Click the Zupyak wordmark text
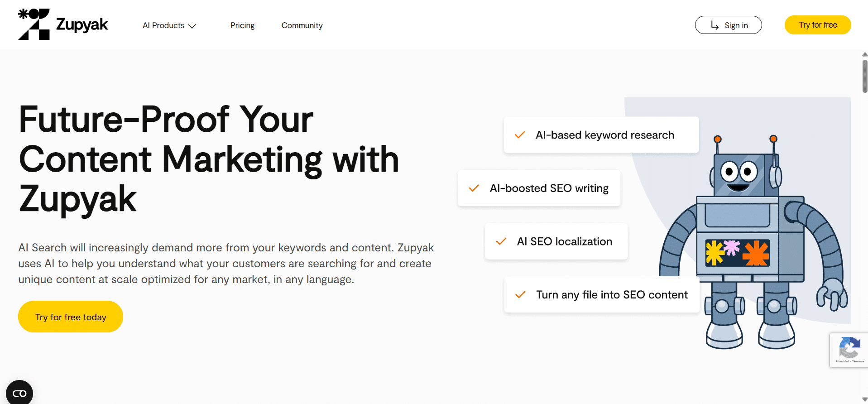This screenshot has width=868, height=404. 82,24
